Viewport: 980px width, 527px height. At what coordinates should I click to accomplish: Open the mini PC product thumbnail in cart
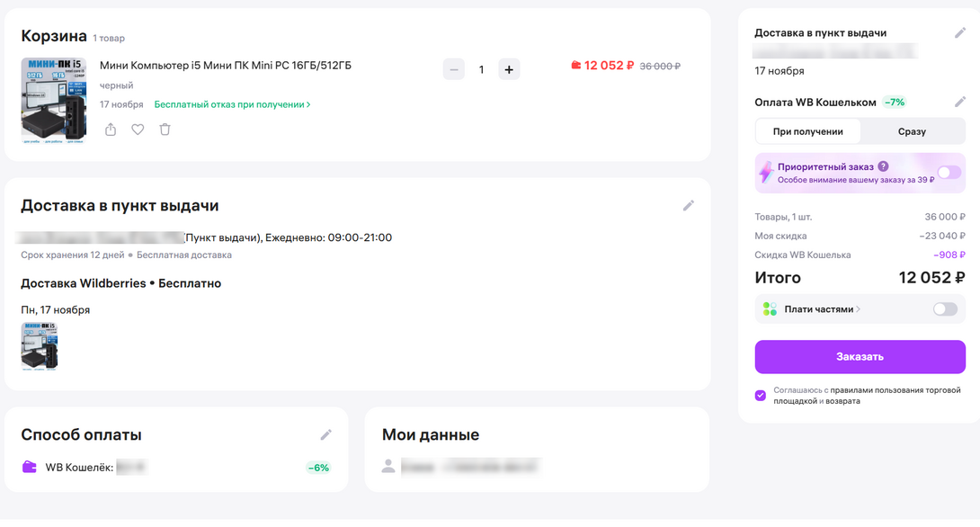pos(54,101)
